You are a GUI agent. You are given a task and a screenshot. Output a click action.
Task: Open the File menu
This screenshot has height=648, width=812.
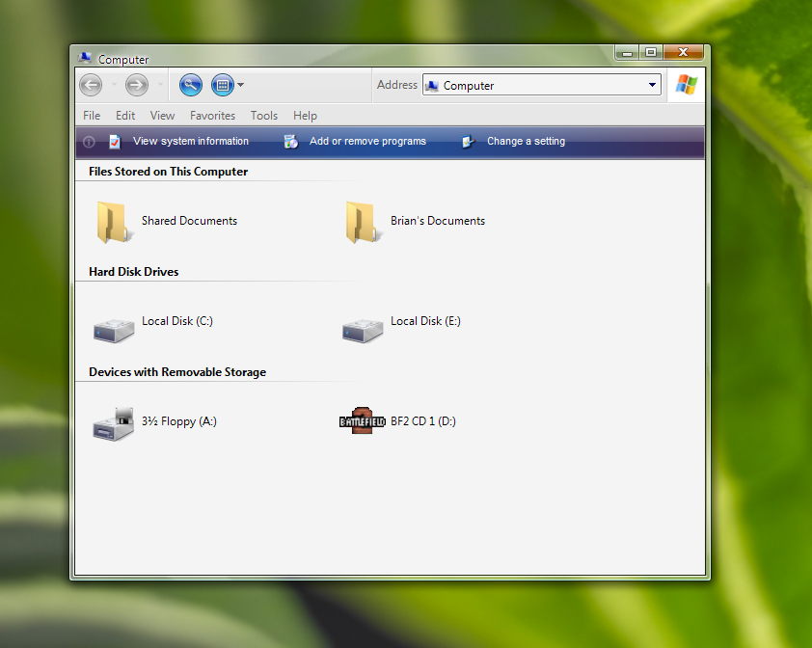tap(92, 116)
